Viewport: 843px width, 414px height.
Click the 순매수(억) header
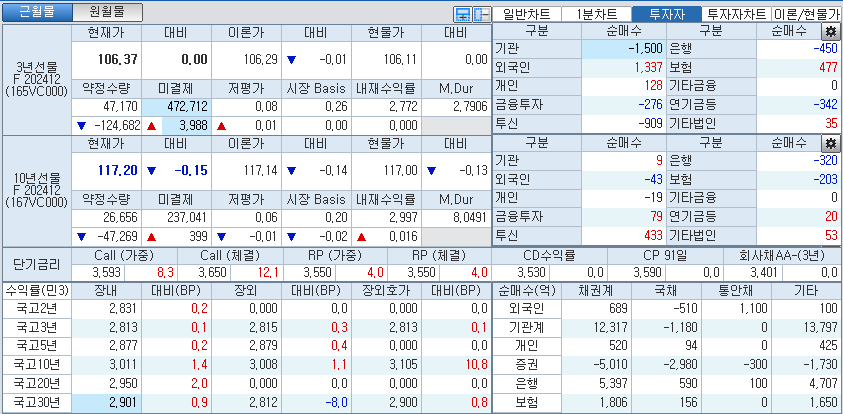[527, 291]
